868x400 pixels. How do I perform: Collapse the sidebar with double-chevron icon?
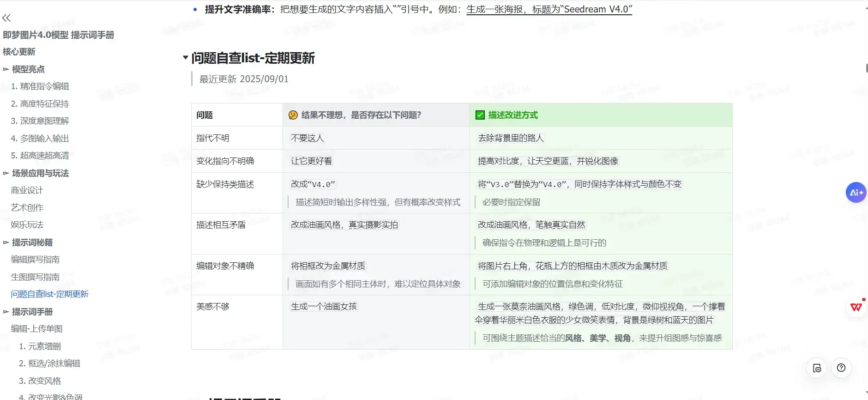(x=6, y=18)
